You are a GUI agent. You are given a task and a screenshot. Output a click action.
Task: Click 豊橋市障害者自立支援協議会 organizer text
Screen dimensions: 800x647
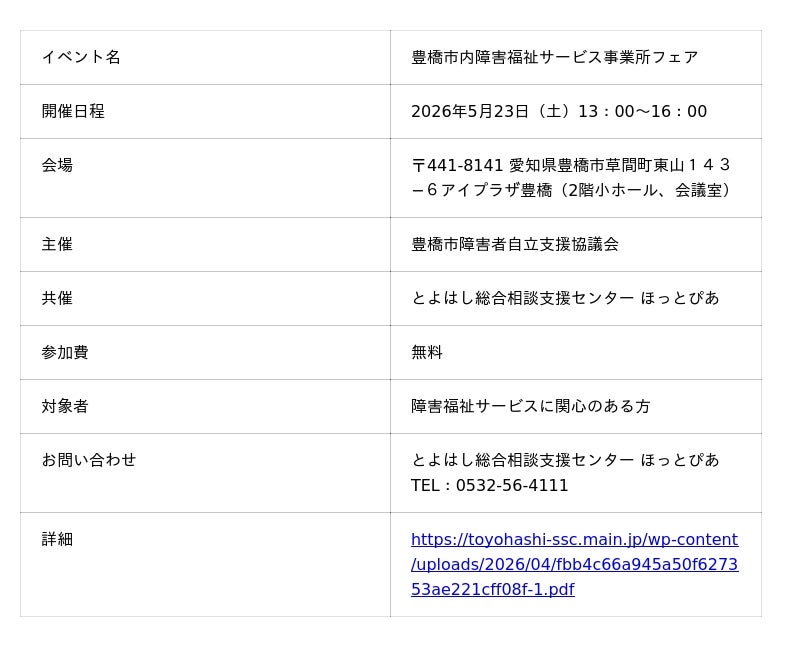click(x=515, y=244)
